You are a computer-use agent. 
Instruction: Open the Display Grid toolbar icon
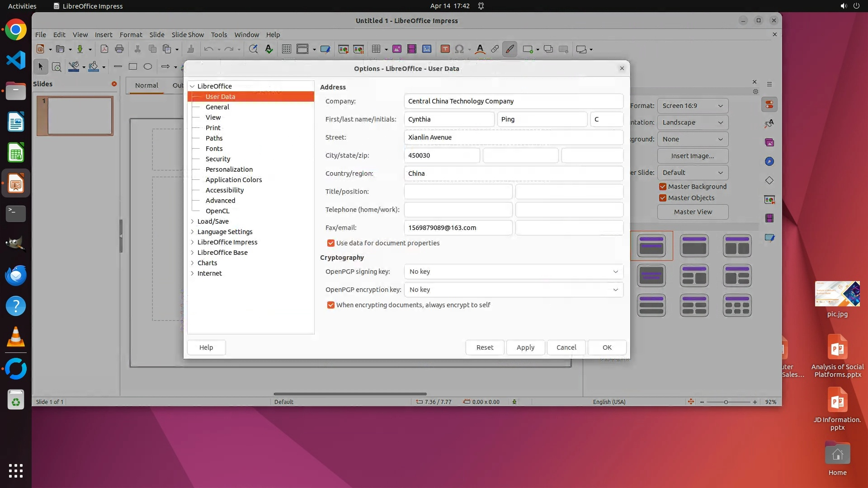click(x=287, y=49)
